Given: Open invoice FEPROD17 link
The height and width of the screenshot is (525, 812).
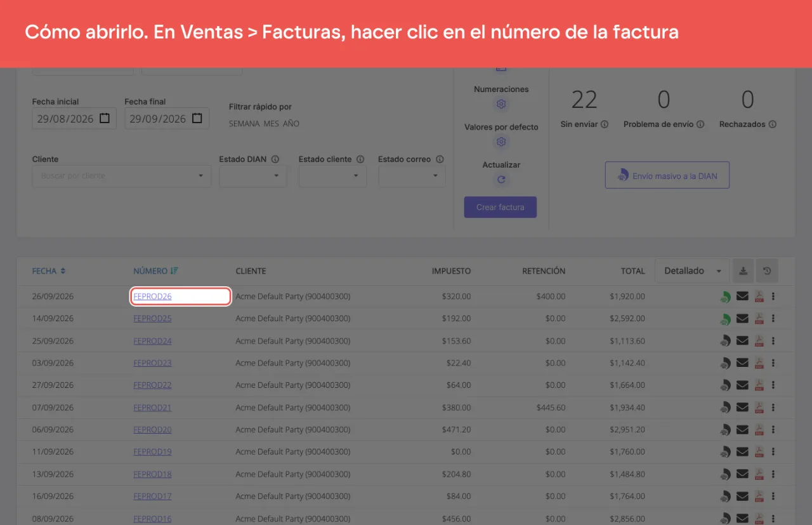Looking at the screenshot, I should point(152,496).
